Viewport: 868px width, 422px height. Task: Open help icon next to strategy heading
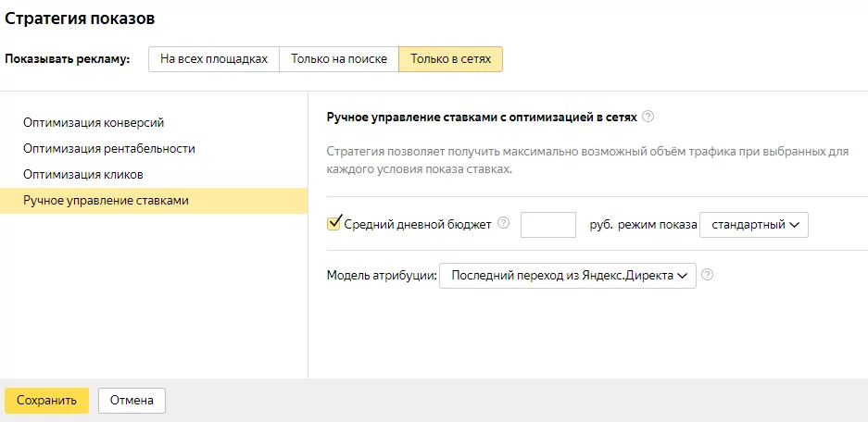click(648, 117)
